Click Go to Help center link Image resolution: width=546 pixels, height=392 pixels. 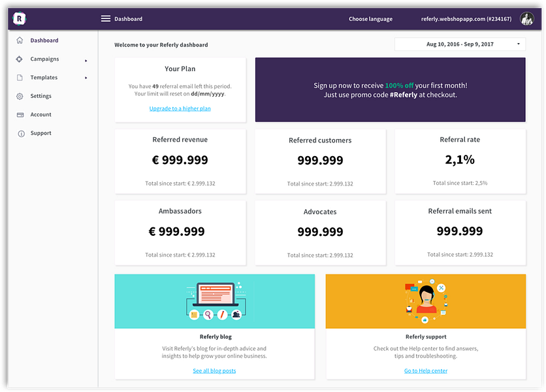click(x=426, y=370)
